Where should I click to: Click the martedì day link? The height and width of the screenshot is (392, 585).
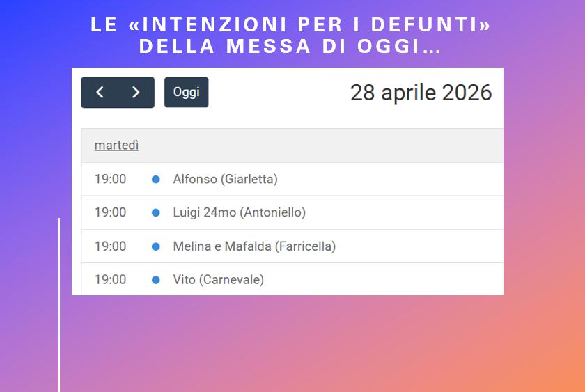[116, 145]
